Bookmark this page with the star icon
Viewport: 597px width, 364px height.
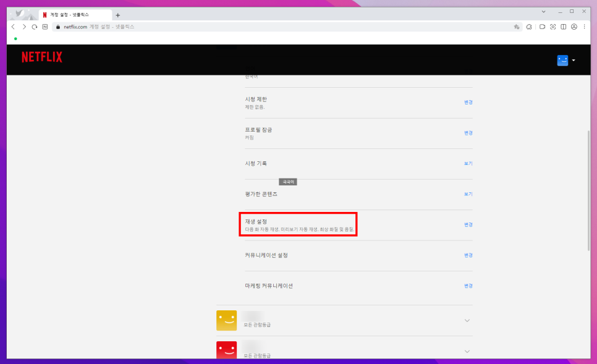[x=517, y=27]
